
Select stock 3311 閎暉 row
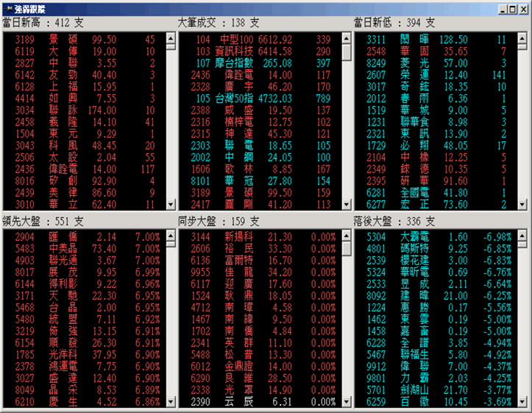pyautogui.click(x=436, y=39)
